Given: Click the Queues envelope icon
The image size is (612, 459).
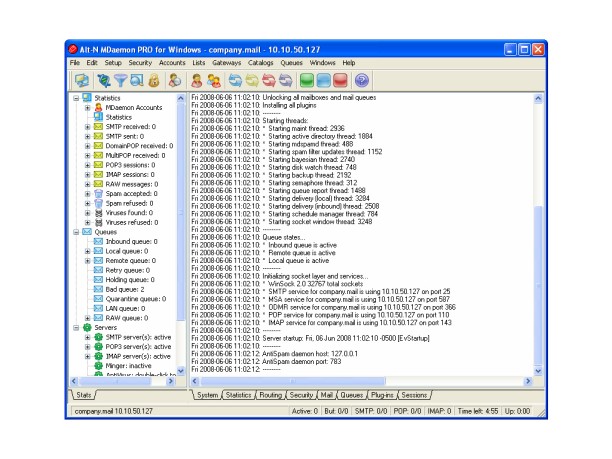Looking at the screenshot, I should 87,232.
